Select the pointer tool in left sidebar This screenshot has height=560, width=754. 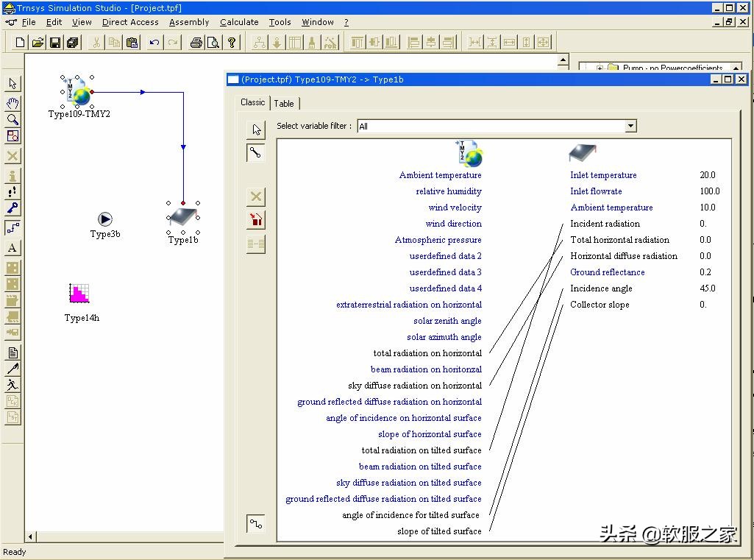[13, 84]
